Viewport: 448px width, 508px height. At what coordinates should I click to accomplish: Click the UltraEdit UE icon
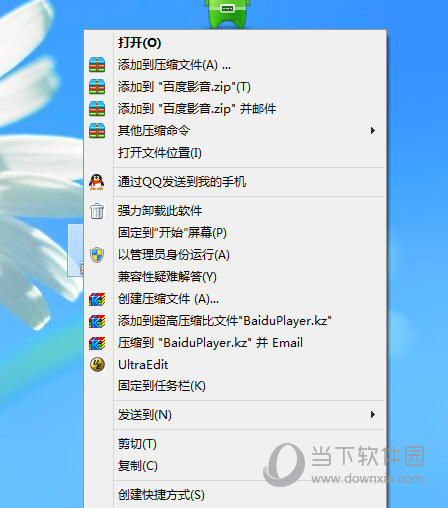point(97,364)
